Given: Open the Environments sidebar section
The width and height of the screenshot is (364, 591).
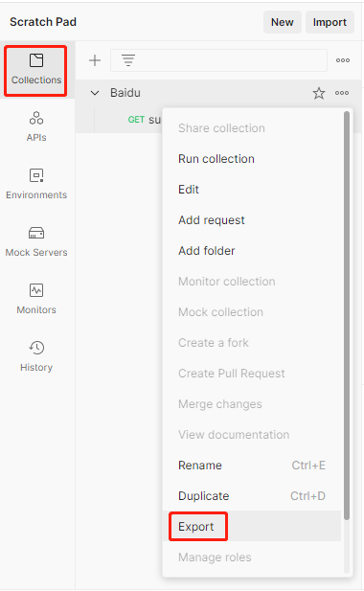Looking at the screenshot, I should click(36, 184).
